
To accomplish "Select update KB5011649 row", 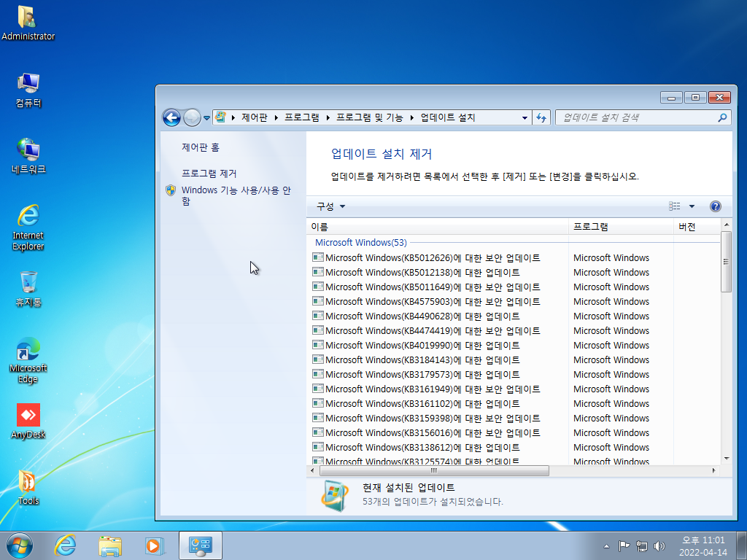I will pyautogui.click(x=513, y=287).
